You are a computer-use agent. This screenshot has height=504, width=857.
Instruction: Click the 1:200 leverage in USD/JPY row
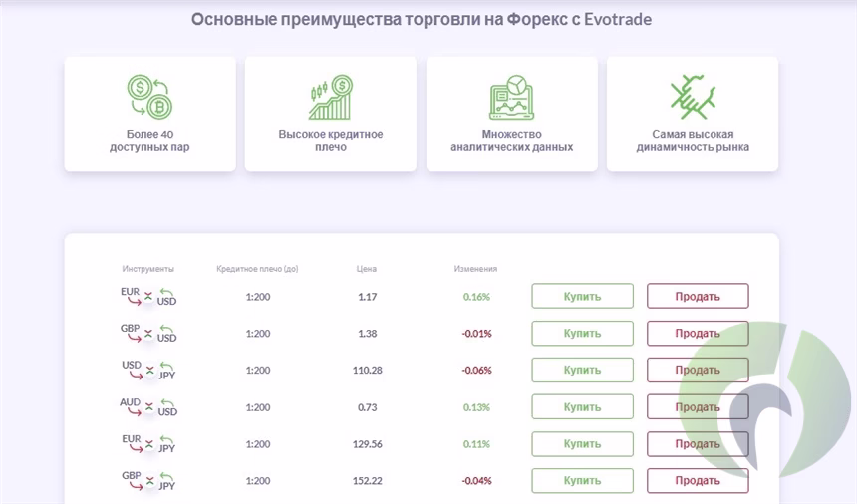pyautogui.click(x=258, y=371)
